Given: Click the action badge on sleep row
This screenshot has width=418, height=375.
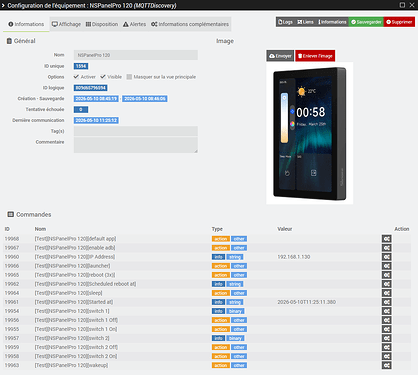Looking at the screenshot, I should [221, 293].
